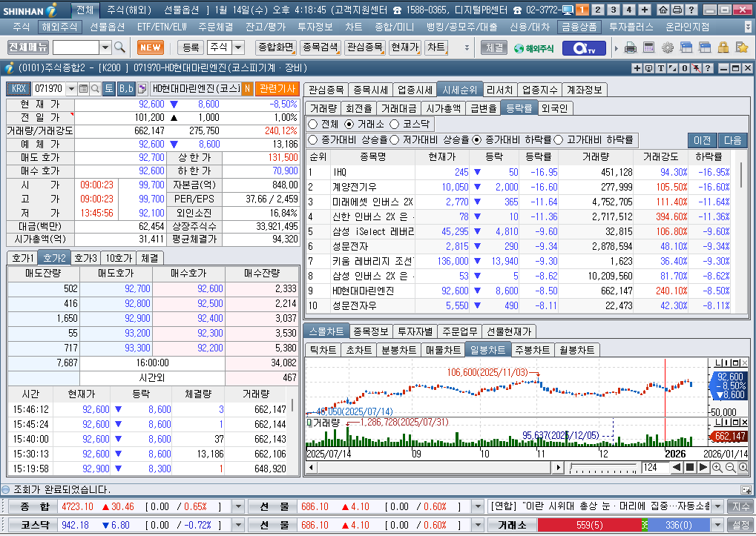756x536 pixels.
Task: Click the orange 관련기사 button
Action: click(x=277, y=89)
